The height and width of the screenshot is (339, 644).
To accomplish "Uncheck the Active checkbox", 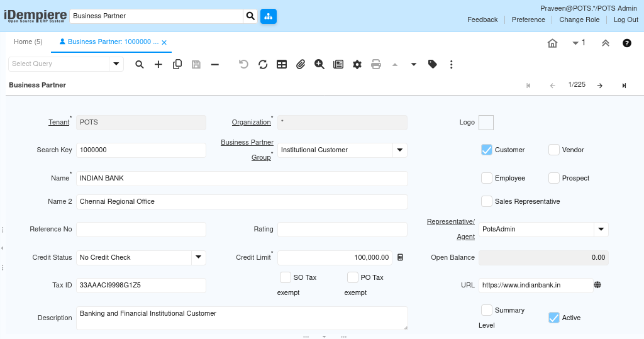I will point(553,318).
